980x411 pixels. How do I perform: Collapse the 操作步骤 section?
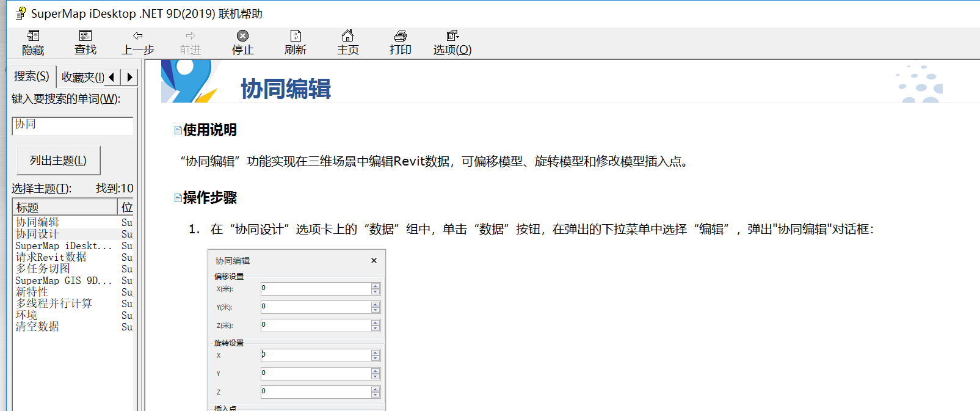click(178, 198)
